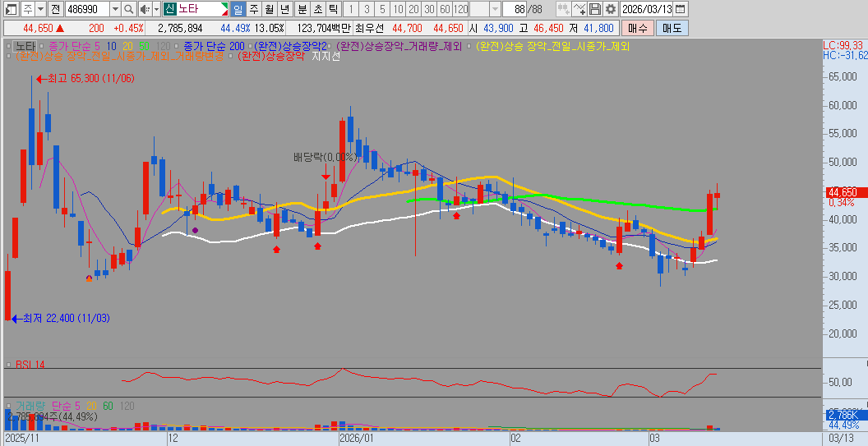
Task: Click the speaker sound icon
Action: point(145,9)
